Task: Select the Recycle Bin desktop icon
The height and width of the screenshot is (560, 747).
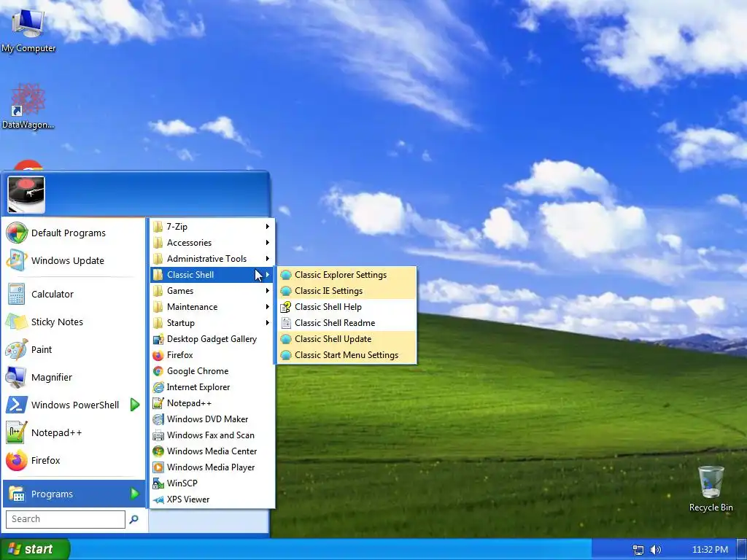Action: (711, 489)
